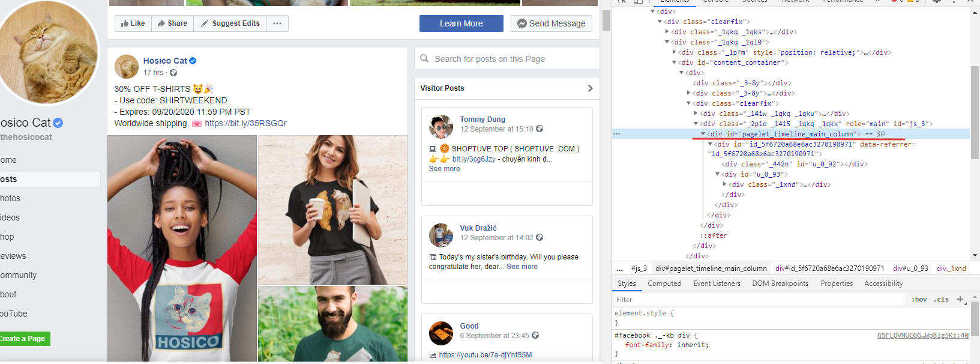Image resolution: width=980 pixels, height=364 pixels.
Task: Open Tommy Dung's profile name
Action: click(x=482, y=120)
